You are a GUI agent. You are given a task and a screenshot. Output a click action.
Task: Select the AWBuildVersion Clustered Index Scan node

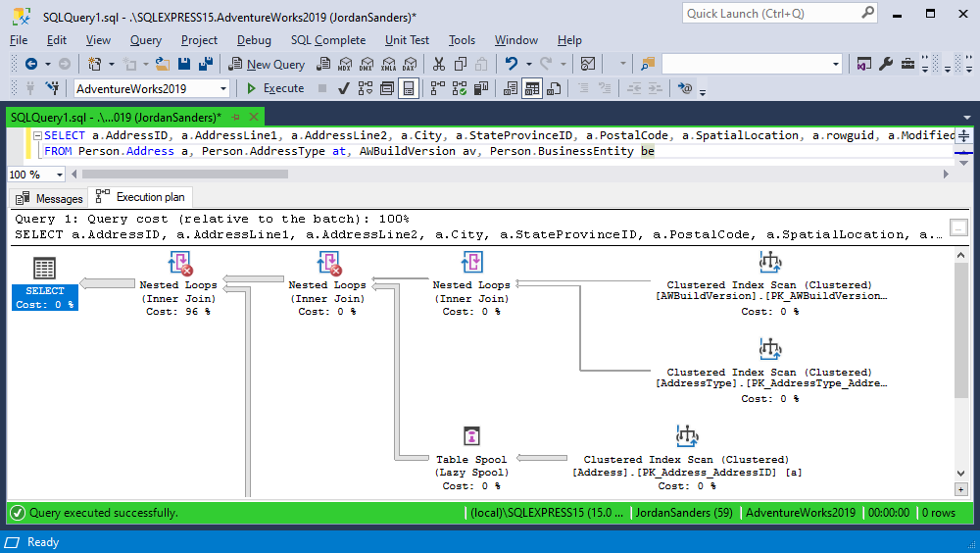tap(770, 284)
